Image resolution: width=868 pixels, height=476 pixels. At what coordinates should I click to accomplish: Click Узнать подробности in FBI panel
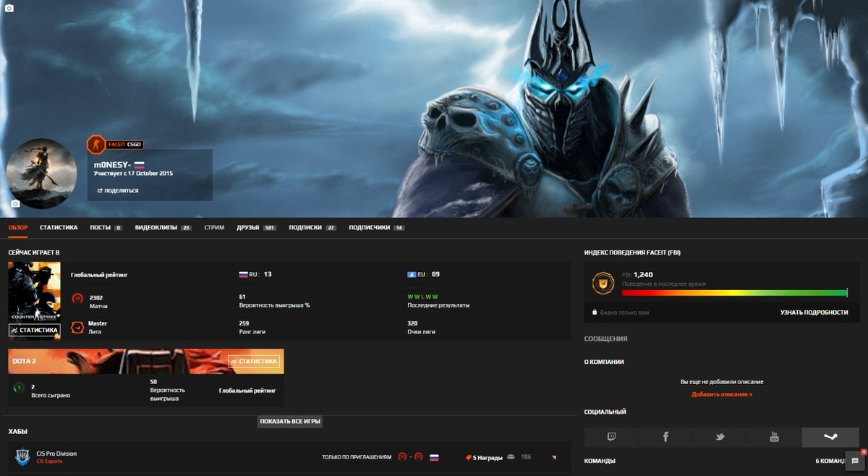(x=814, y=313)
